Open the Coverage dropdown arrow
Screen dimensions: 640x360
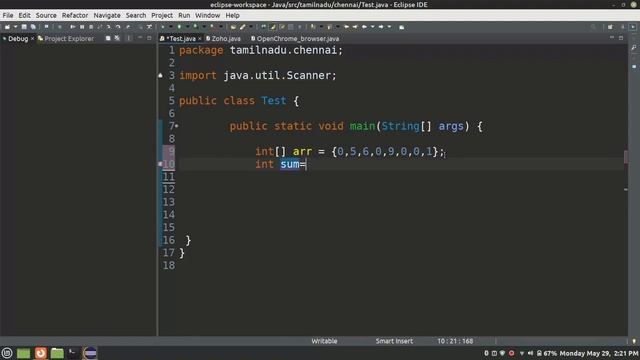pos(204,27)
